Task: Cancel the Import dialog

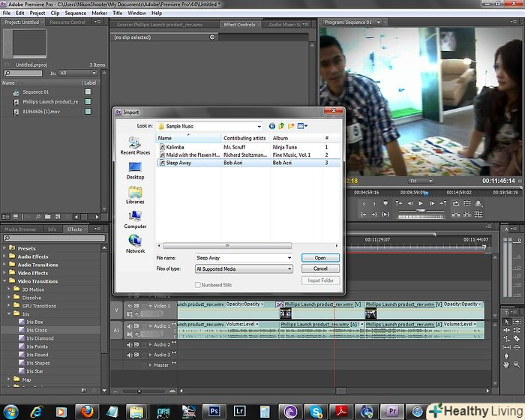Action: (320, 268)
